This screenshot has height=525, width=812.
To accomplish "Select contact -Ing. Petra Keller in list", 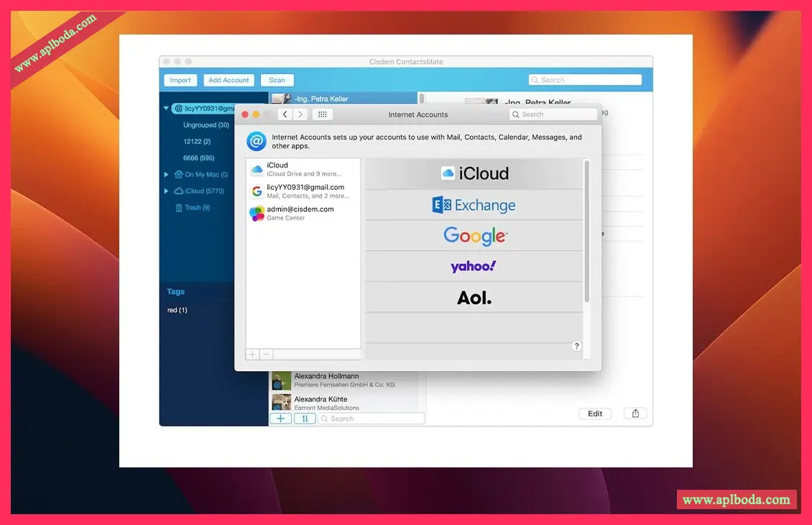I will pyautogui.click(x=344, y=99).
